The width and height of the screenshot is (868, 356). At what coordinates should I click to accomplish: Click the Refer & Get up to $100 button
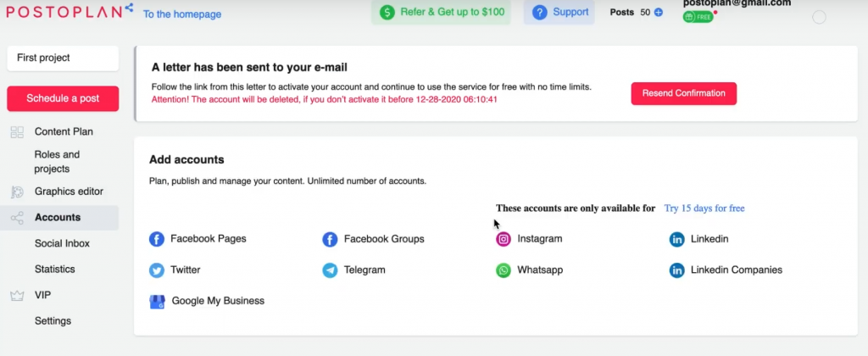(441, 12)
